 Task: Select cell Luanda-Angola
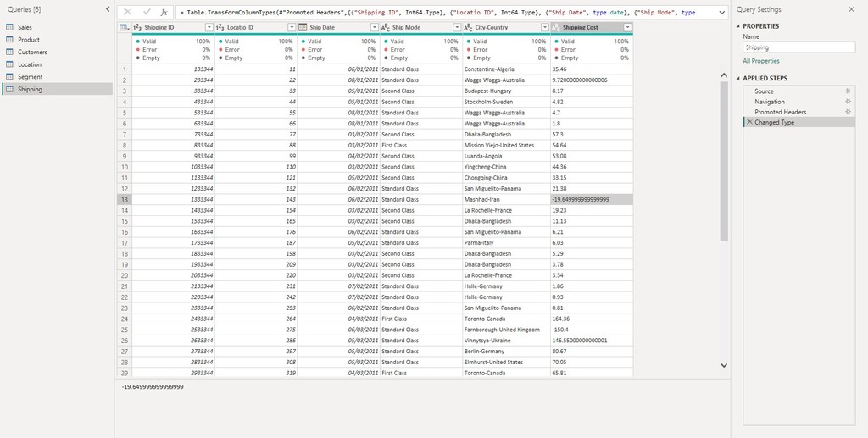click(x=507, y=157)
